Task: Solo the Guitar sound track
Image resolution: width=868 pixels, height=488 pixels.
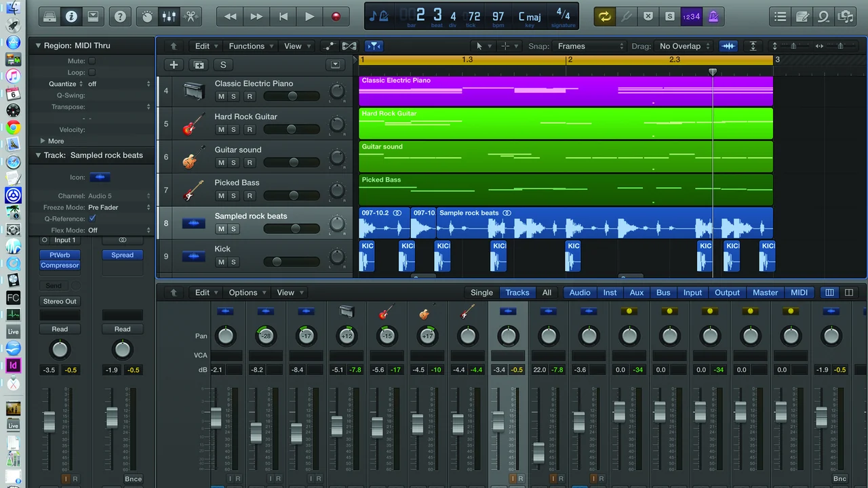Action: point(233,163)
